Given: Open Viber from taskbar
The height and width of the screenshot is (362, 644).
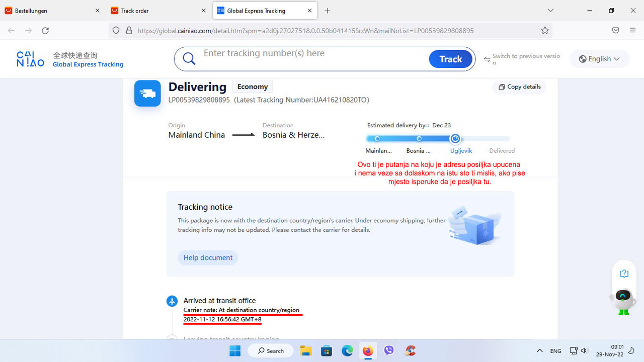Looking at the screenshot, I should [389, 350].
